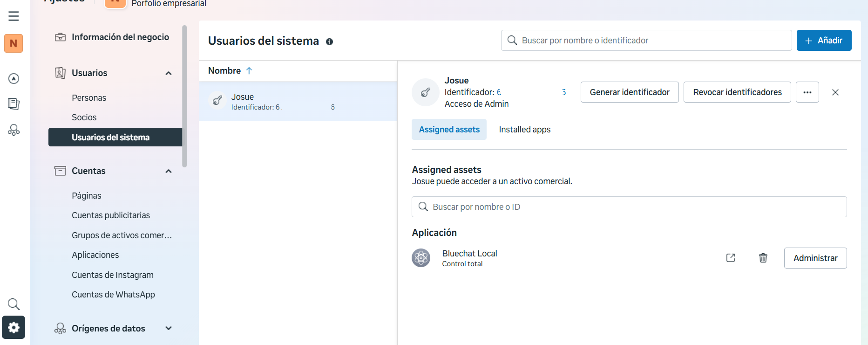The height and width of the screenshot is (345, 868).
Task: Click the magnifier search icon in left rail
Action: 14,304
